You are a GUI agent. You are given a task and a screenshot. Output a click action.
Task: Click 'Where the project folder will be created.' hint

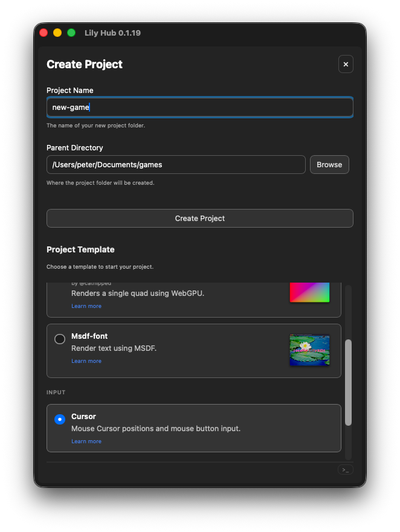[100, 183]
